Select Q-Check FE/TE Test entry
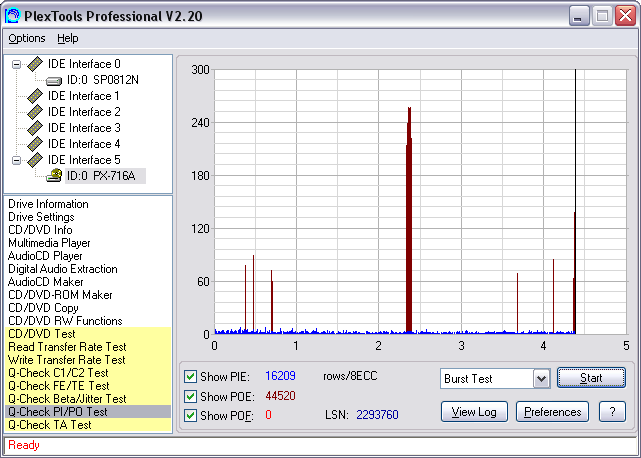The height and width of the screenshot is (458, 641). (88, 386)
